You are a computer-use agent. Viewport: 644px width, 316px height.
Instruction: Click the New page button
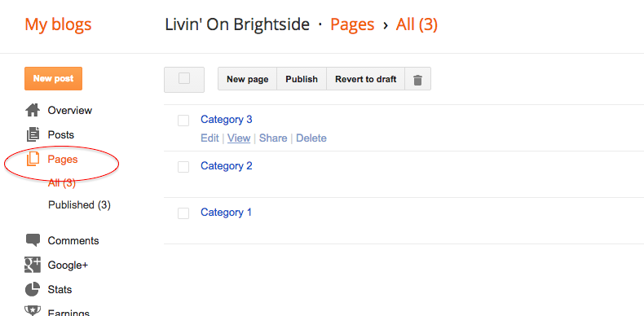(x=247, y=79)
